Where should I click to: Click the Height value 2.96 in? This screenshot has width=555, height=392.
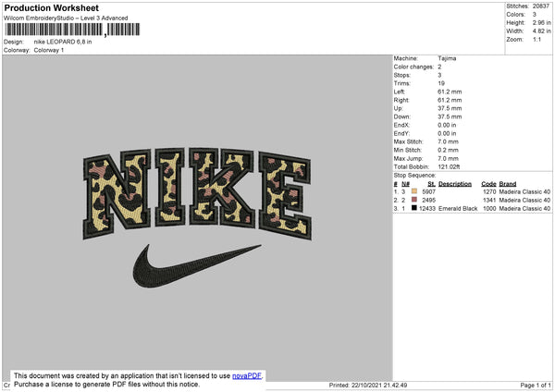click(x=541, y=22)
